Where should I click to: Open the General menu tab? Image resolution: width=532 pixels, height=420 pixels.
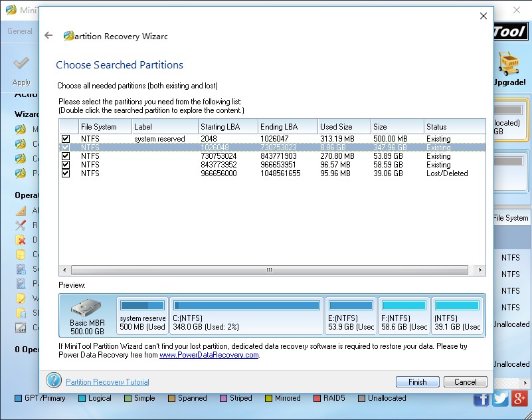click(x=20, y=31)
